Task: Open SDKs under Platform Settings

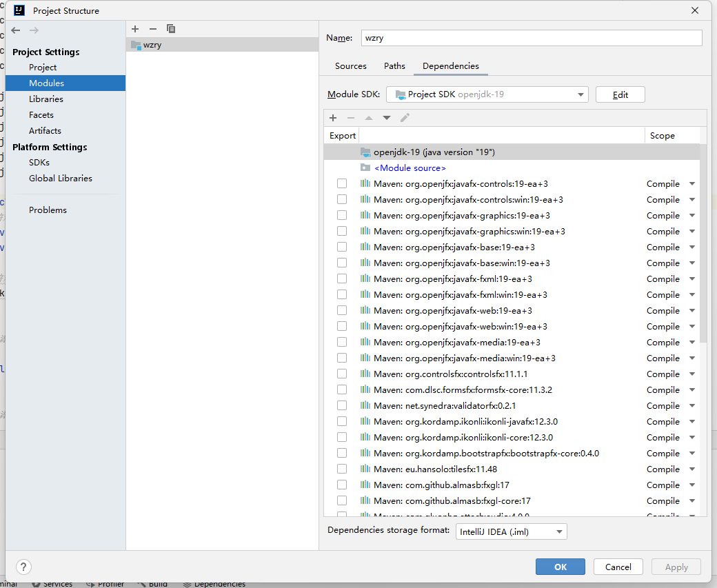Action: point(39,162)
